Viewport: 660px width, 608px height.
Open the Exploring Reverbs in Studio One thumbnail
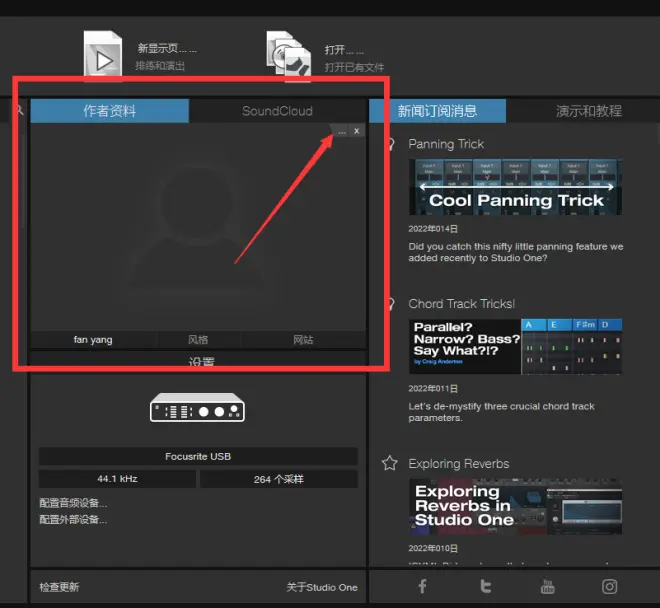tap(515, 507)
